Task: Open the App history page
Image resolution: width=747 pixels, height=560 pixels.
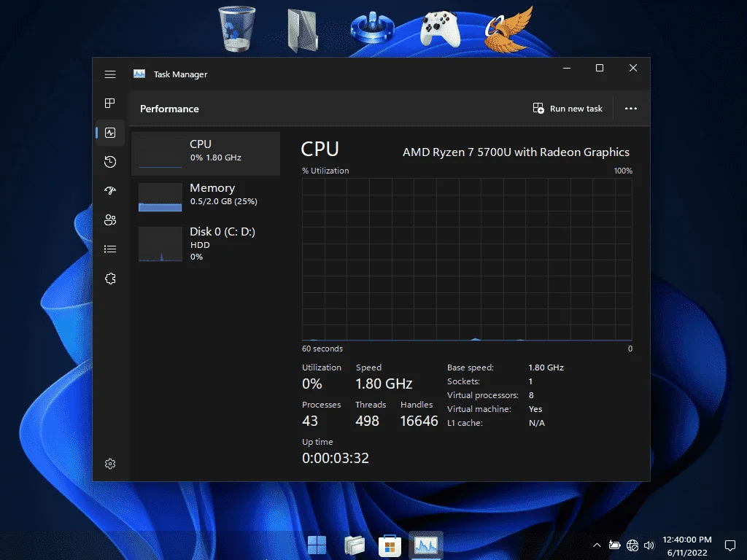Action: tap(110, 162)
